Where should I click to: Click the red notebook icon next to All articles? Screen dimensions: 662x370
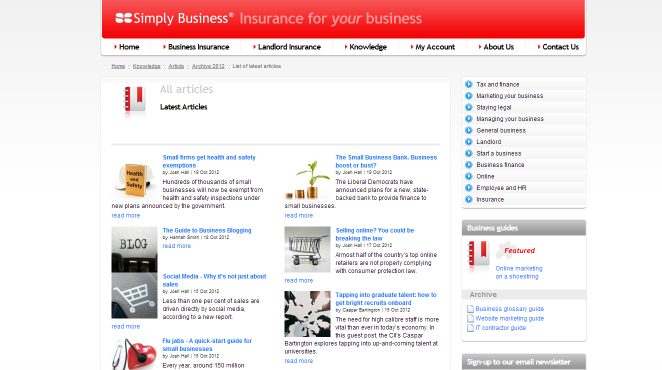coord(134,100)
